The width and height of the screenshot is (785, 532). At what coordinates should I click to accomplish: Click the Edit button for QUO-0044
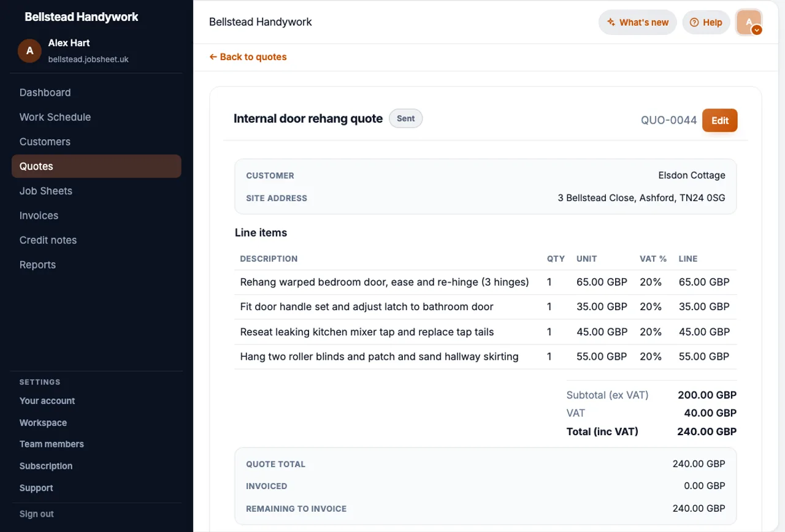click(720, 120)
